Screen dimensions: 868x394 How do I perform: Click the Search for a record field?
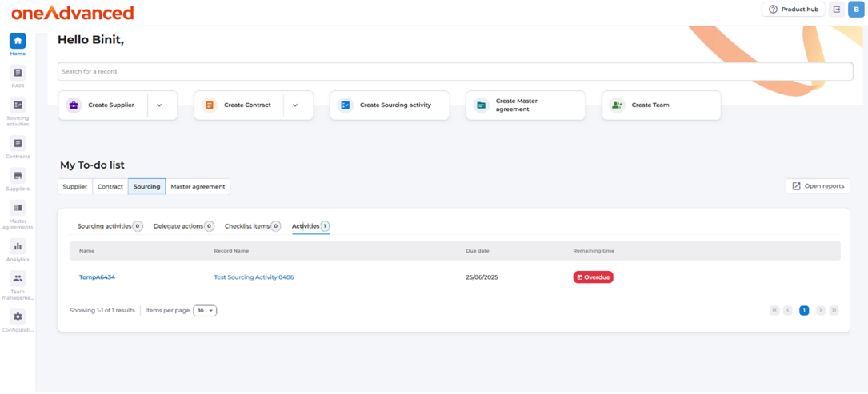(x=455, y=71)
